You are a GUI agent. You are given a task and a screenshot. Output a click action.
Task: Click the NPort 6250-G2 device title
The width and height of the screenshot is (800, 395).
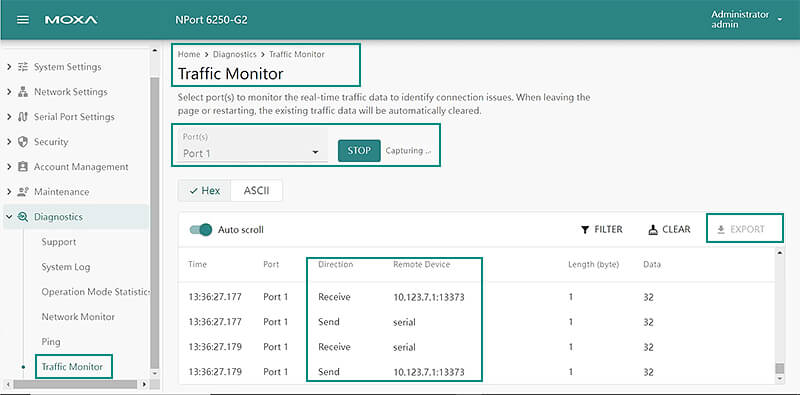[211, 20]
